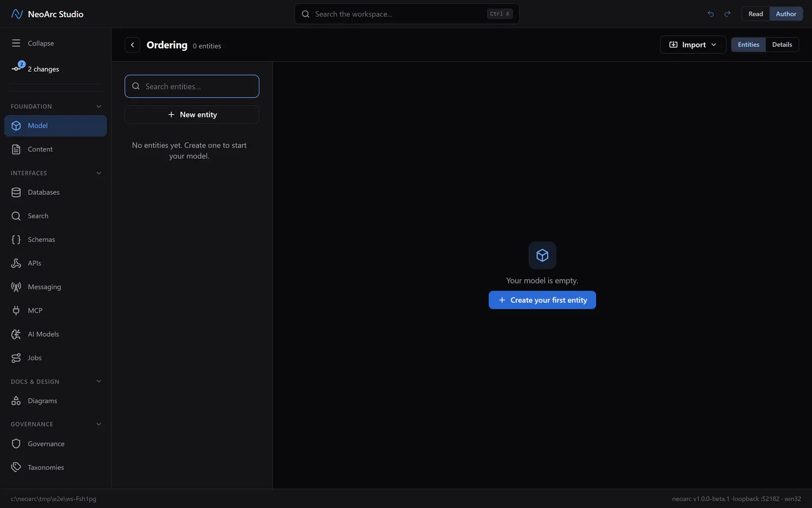Click the New entity button
Viewport: 812px width, 508px height.
coord(192,115)
